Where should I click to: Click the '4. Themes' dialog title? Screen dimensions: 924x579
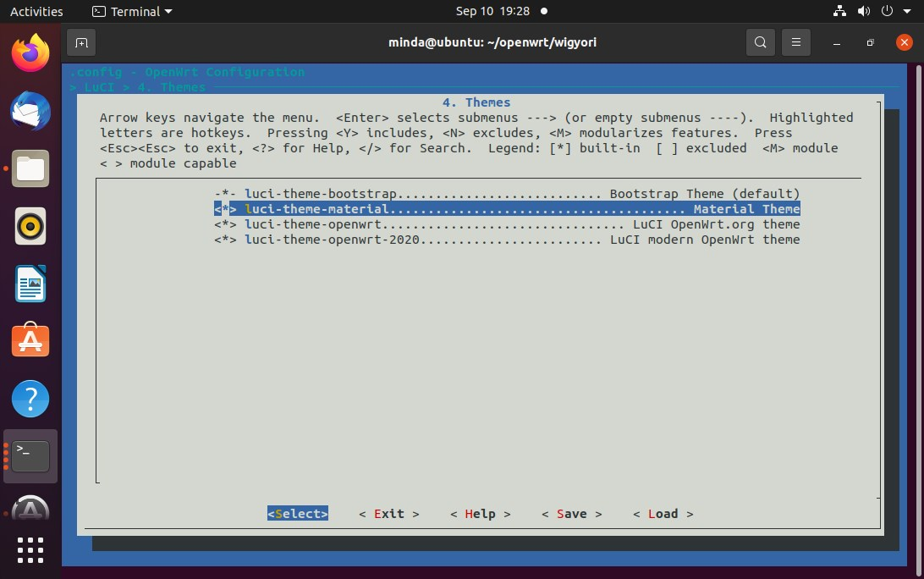(476, 102)
